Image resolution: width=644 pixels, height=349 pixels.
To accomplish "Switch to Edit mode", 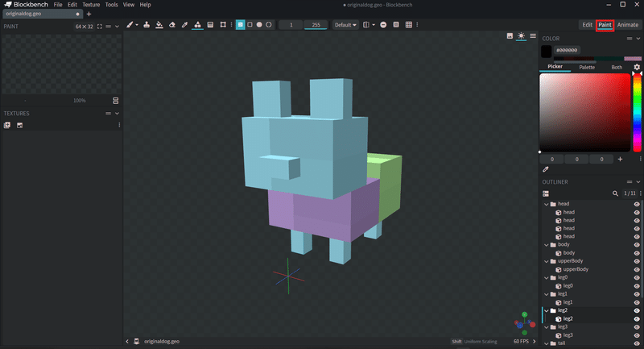I will 588,25.
